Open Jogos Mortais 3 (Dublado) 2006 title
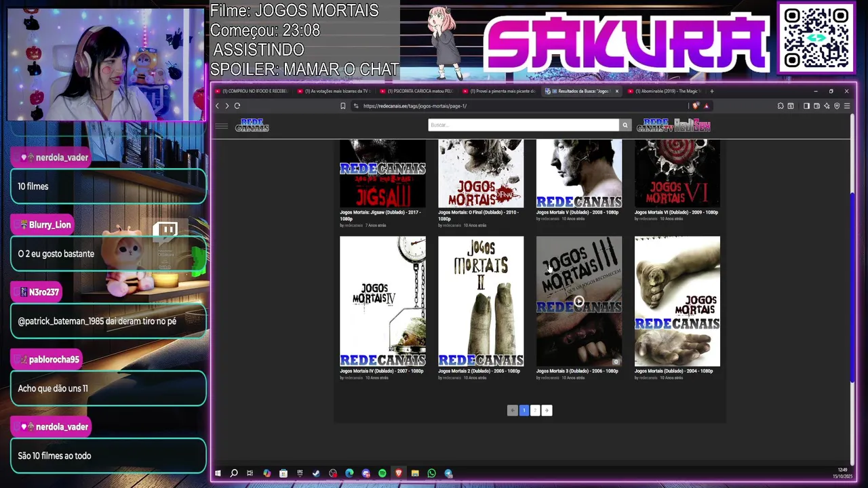 [577, 371]
